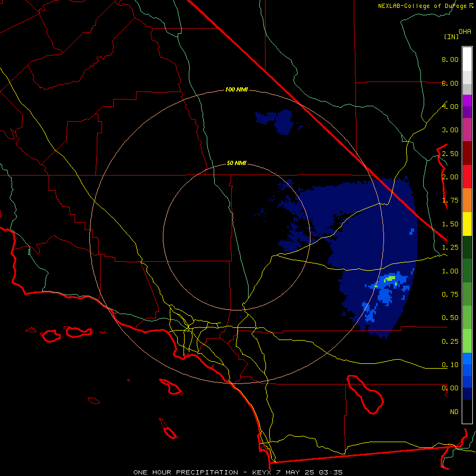This screenshot has width=476, height=476.
Task: Pick the orange swatch near 1.75
Action: click(x=467, y=200)
